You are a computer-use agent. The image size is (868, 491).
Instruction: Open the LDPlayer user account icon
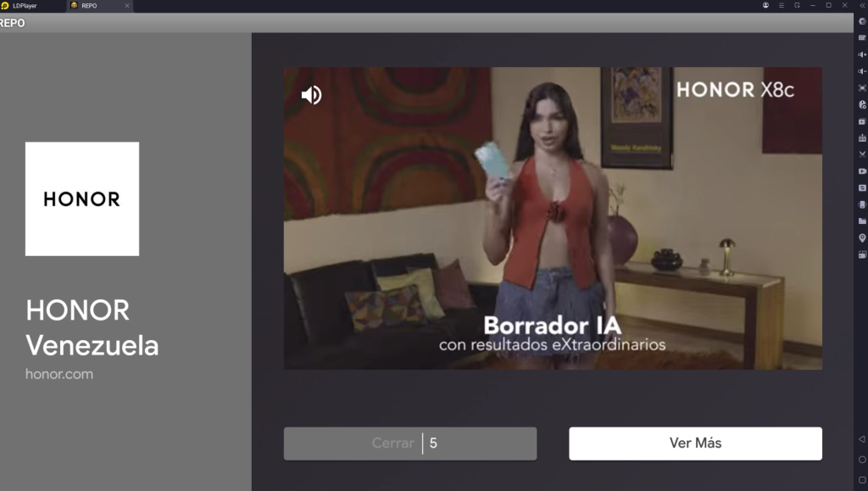(765, 5)
